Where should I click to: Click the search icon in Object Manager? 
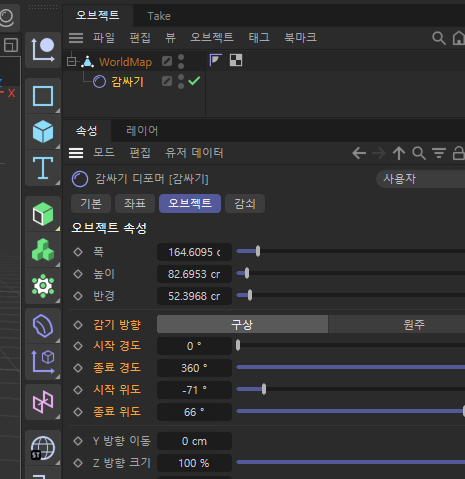[439, 38]
